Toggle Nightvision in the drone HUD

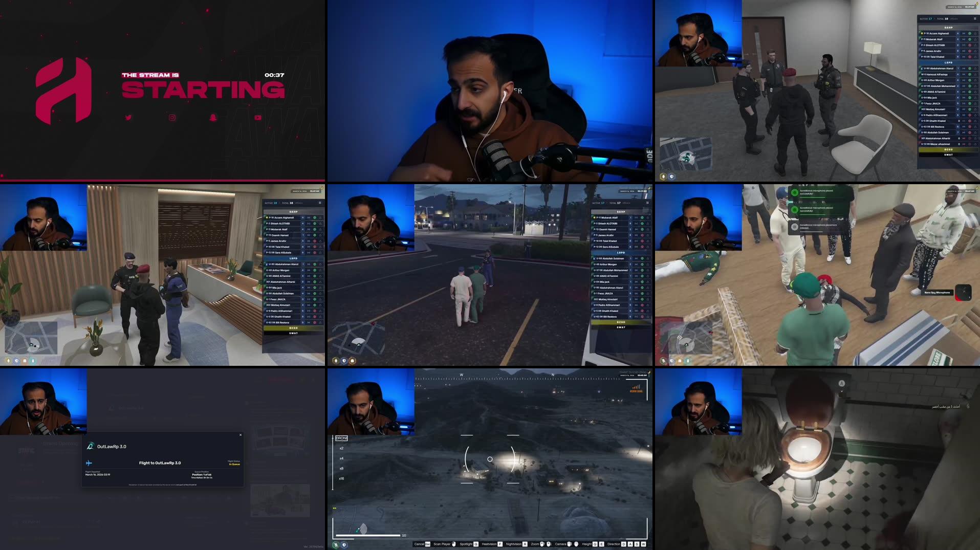(x=515, y=544)
